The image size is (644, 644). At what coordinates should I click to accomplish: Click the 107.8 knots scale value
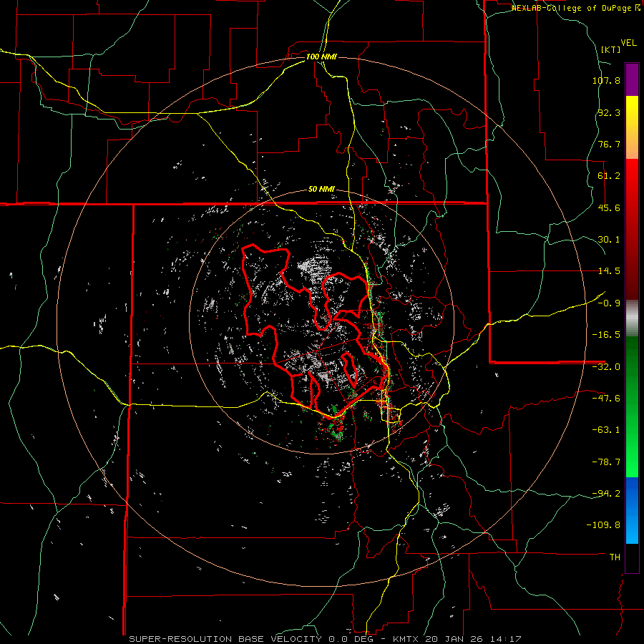click(606, 81)
